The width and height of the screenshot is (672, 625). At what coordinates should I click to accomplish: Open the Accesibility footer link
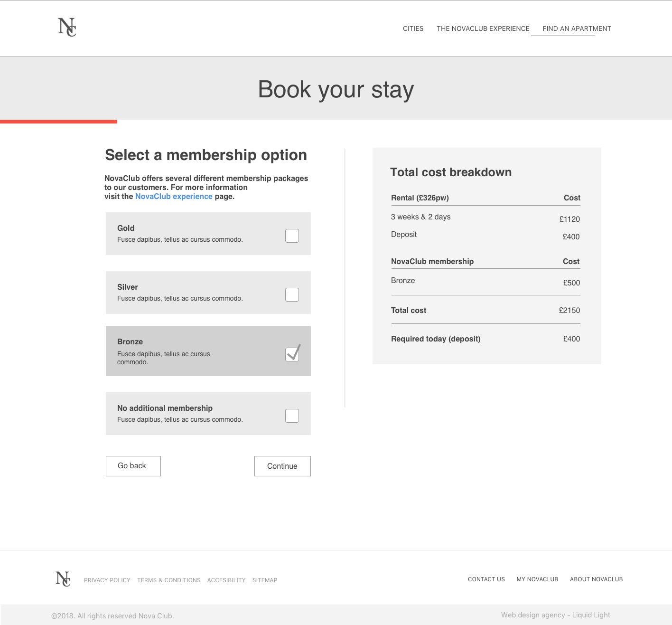tap(226, 580)
